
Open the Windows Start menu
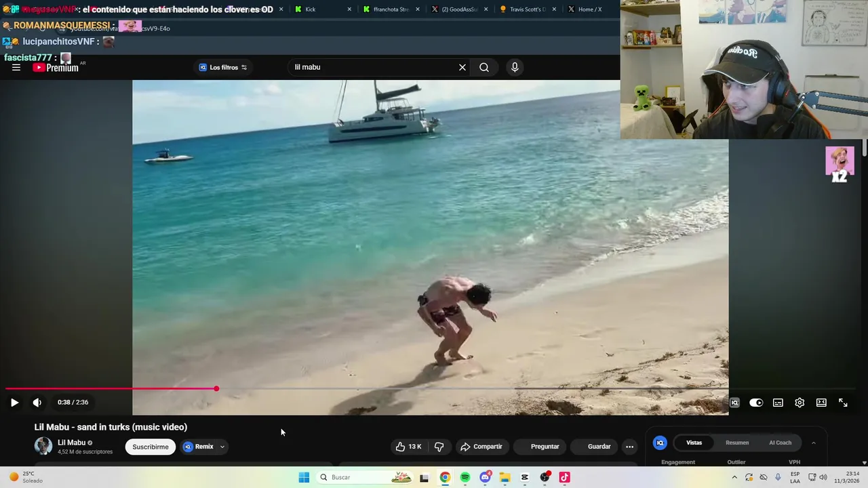(304, 477)
